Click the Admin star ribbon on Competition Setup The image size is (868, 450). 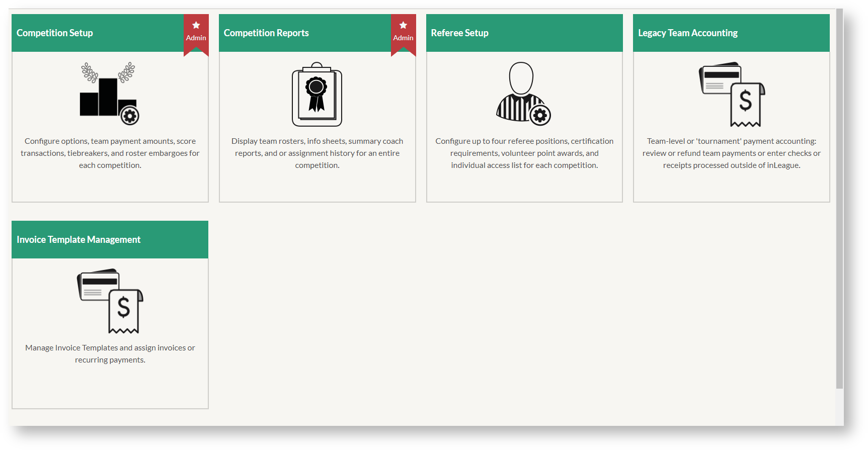coord(196,35)
